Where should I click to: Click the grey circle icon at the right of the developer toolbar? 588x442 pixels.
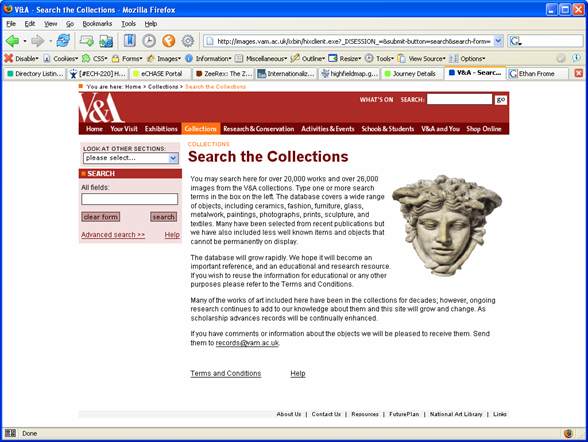click(561, 58)
